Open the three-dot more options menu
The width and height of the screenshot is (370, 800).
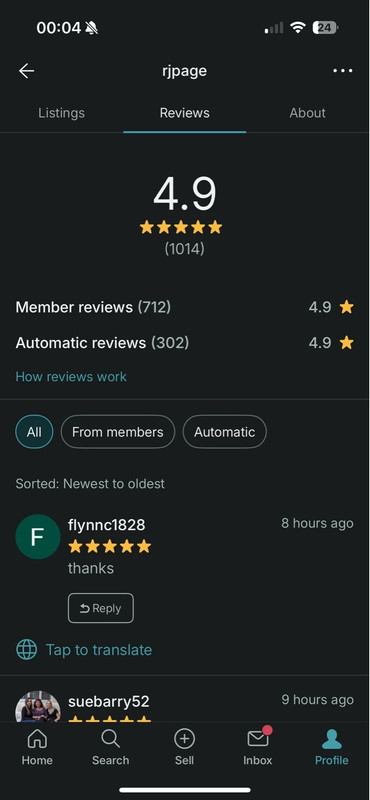pos(342,71)
